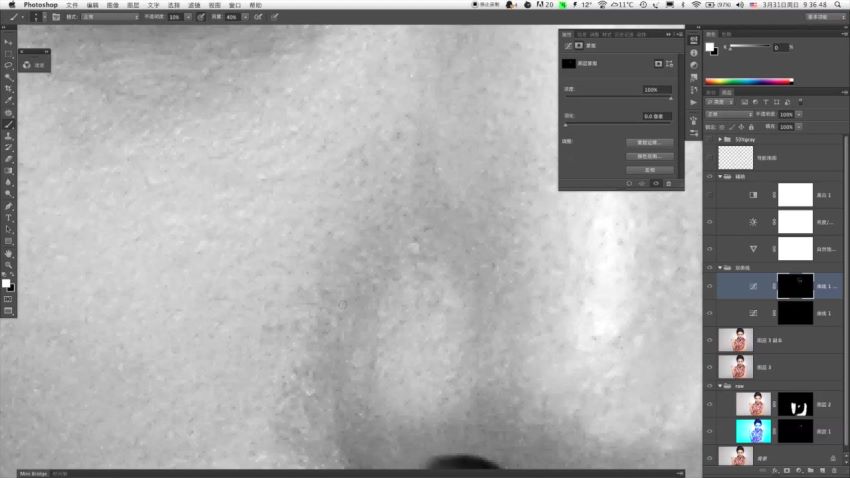This screenshot has height=478, width=850.
Task: Click the new adjustment layer icon
Action: point(799,470)
